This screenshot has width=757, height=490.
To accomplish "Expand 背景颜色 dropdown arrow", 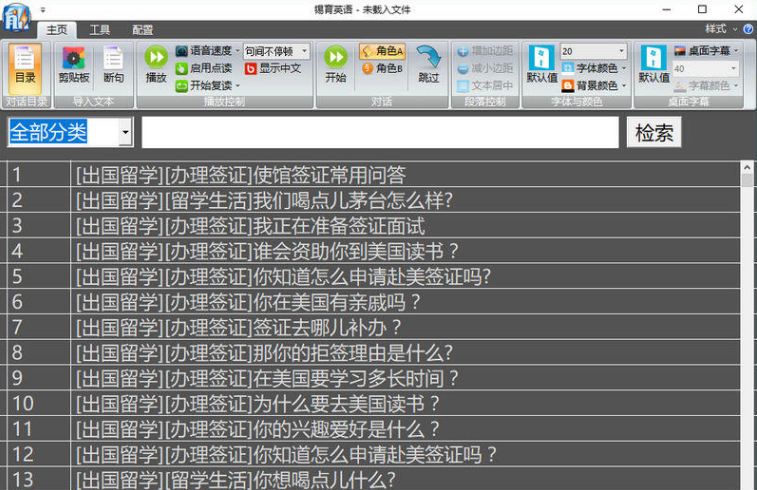I will click(624, 86).
